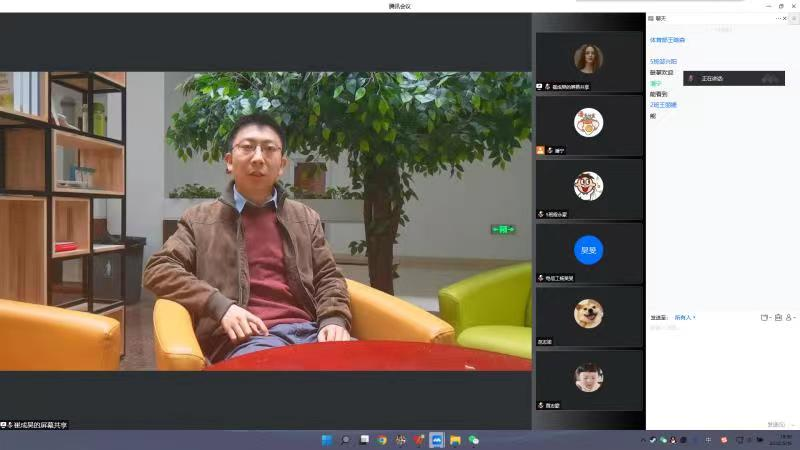Open WeChat from the taskbar
This screenshot has height=450, width=800.
[474, 440]
